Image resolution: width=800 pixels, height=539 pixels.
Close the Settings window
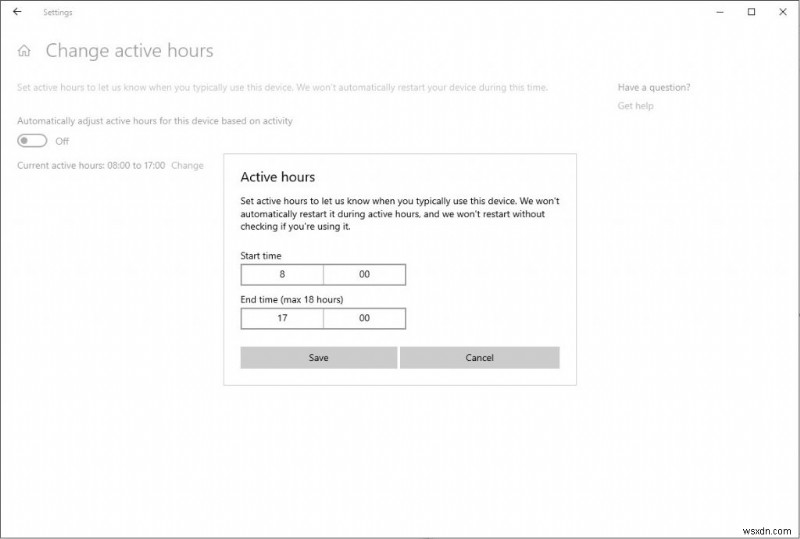coord(783,12)
